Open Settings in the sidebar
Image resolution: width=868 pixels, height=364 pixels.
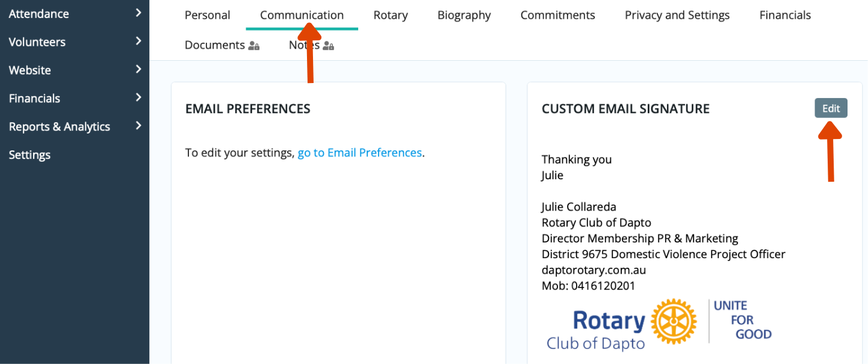point(29,155)
